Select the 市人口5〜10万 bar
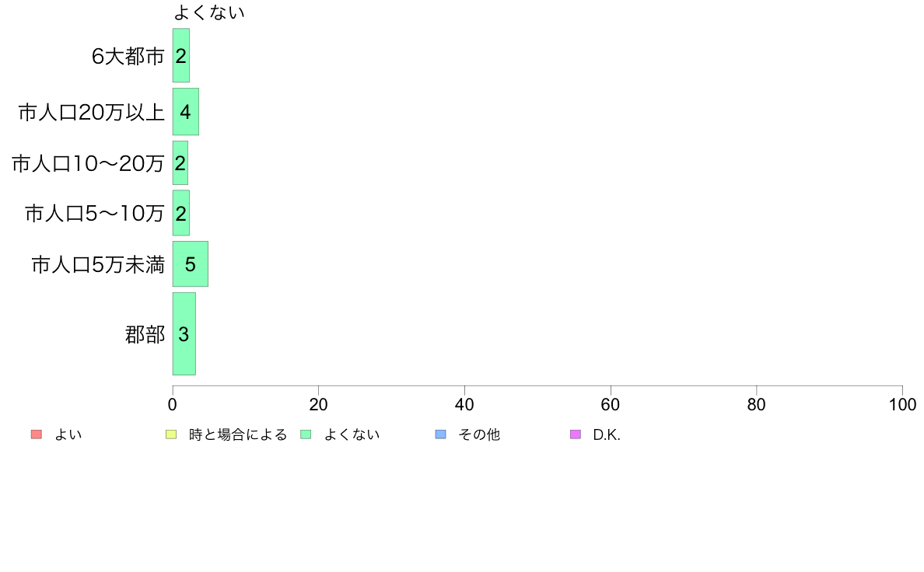Image resolution: width=924 pixels, height=572 pixels. point(181,213)
